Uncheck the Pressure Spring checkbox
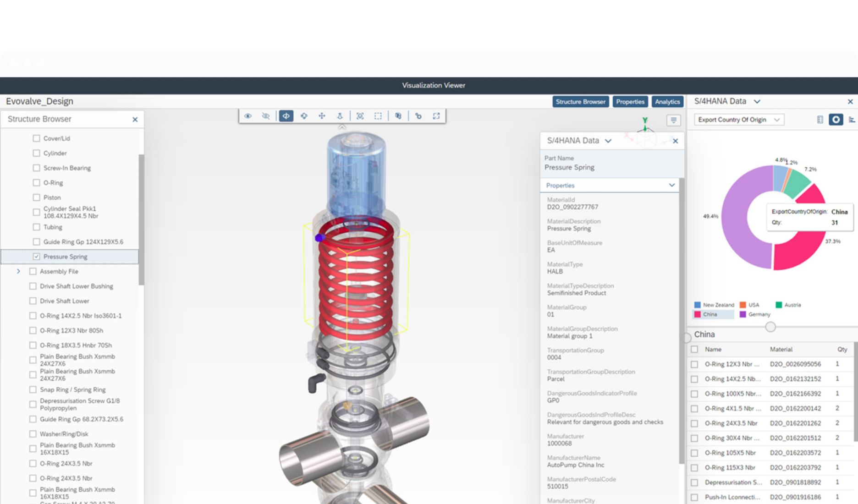The width and height of the screenshot is (858, 504). click(x=36, y=257)
